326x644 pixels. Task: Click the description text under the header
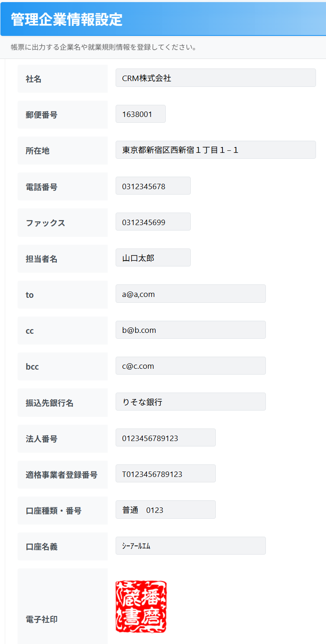[104, 47]
